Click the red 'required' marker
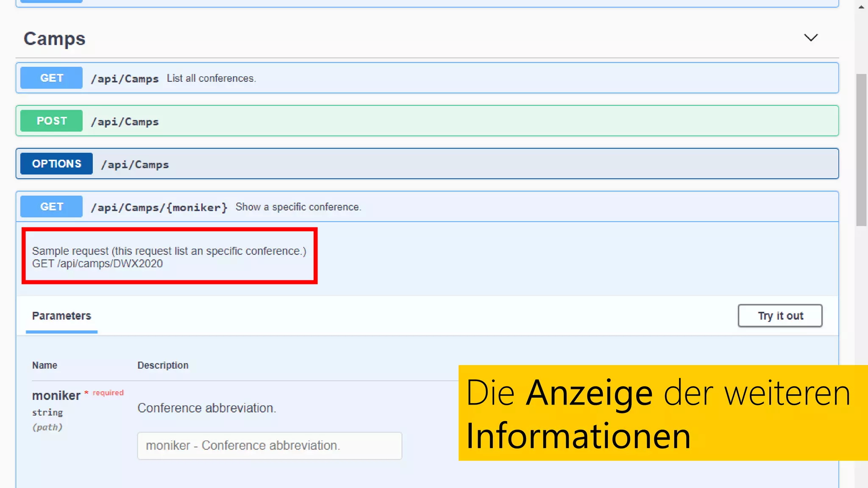 coord(108,393)
